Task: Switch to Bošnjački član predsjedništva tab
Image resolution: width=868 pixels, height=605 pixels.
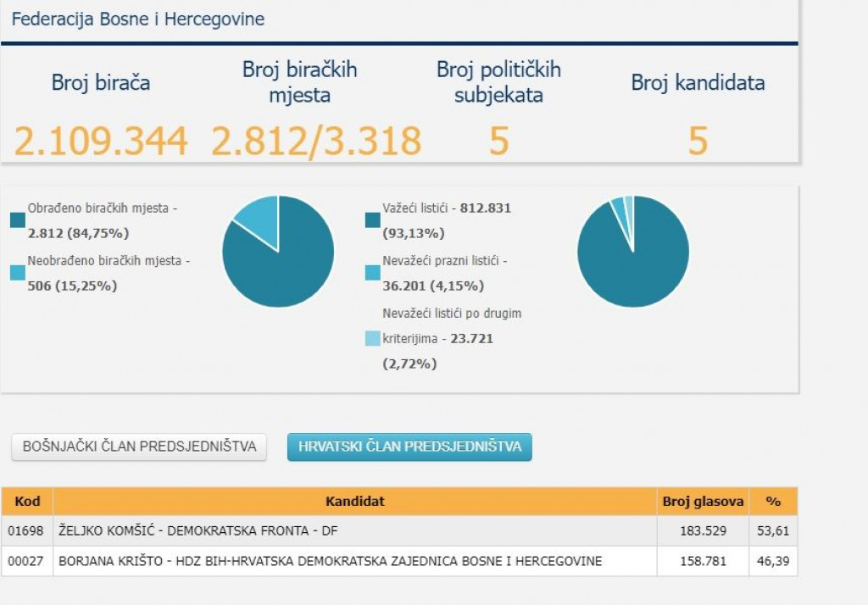Action: click(x=139, y=447)
